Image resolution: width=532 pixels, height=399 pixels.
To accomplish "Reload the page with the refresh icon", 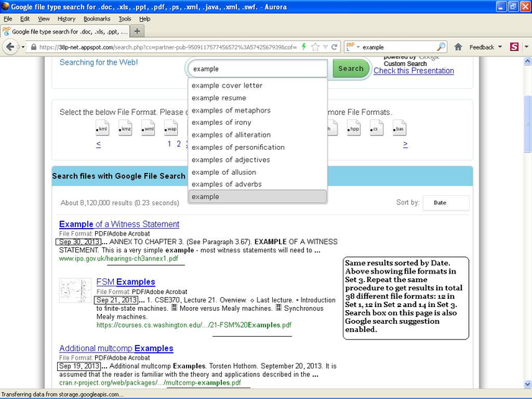I will 334,47.
